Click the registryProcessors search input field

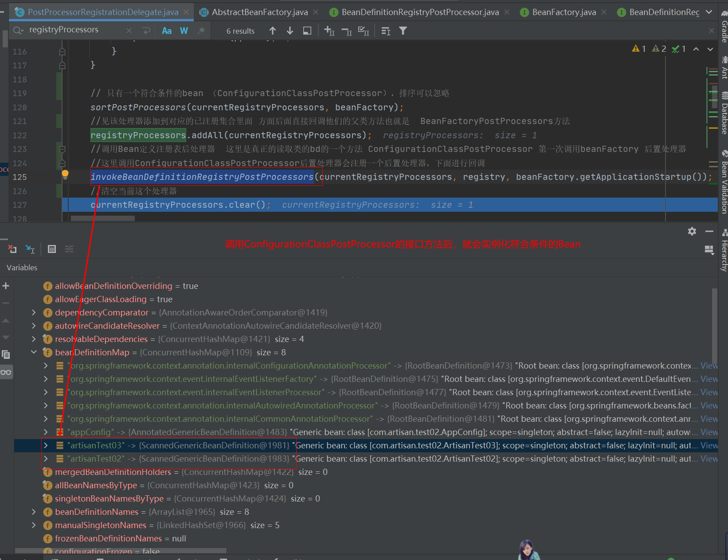[x=75, y=30]
